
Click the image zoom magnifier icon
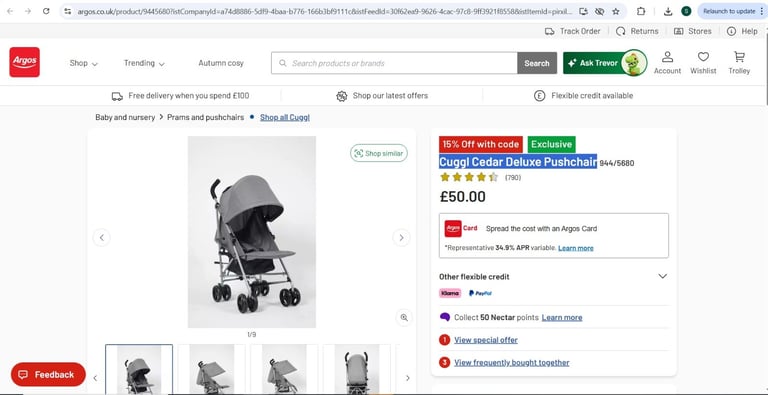[x=404, y=318]
